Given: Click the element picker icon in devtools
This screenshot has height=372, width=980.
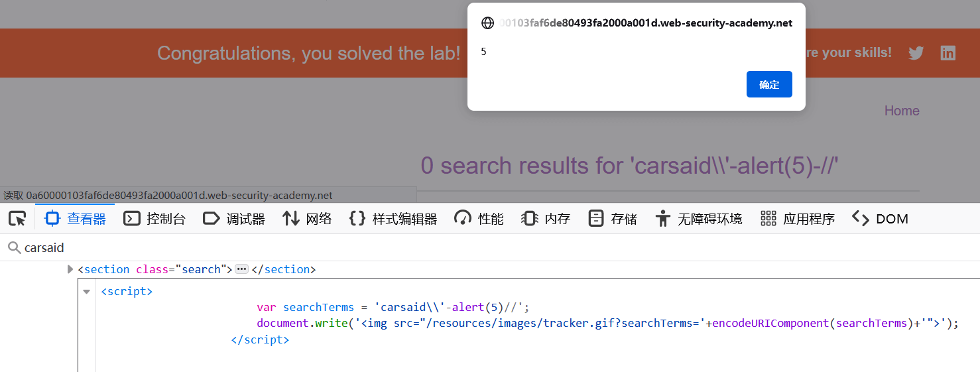Looking at the screenshot, I should coord(17,218).
